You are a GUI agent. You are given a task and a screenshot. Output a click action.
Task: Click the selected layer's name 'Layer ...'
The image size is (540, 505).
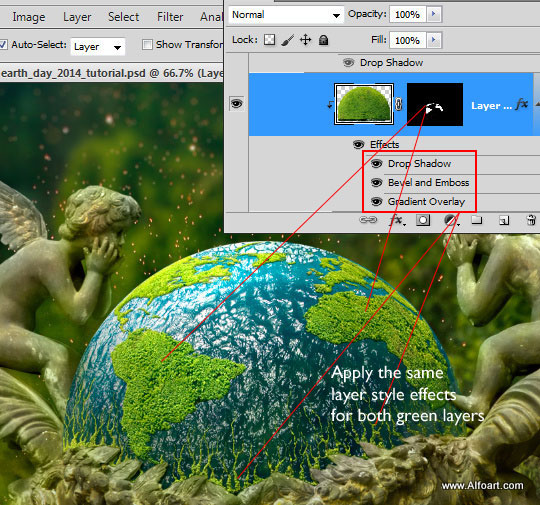click(x=491, y=105)
